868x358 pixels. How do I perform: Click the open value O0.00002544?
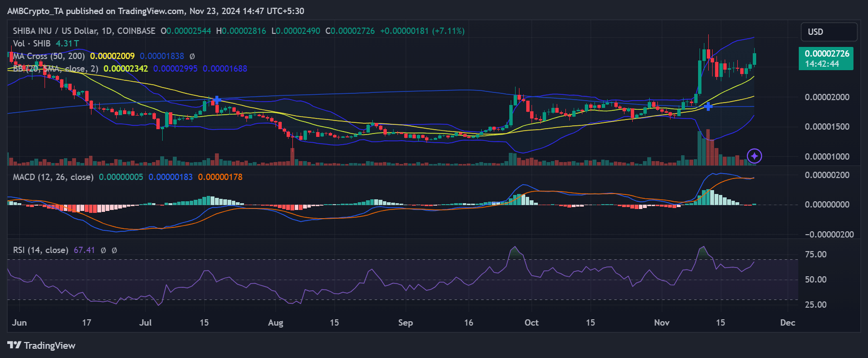point(186,31)
